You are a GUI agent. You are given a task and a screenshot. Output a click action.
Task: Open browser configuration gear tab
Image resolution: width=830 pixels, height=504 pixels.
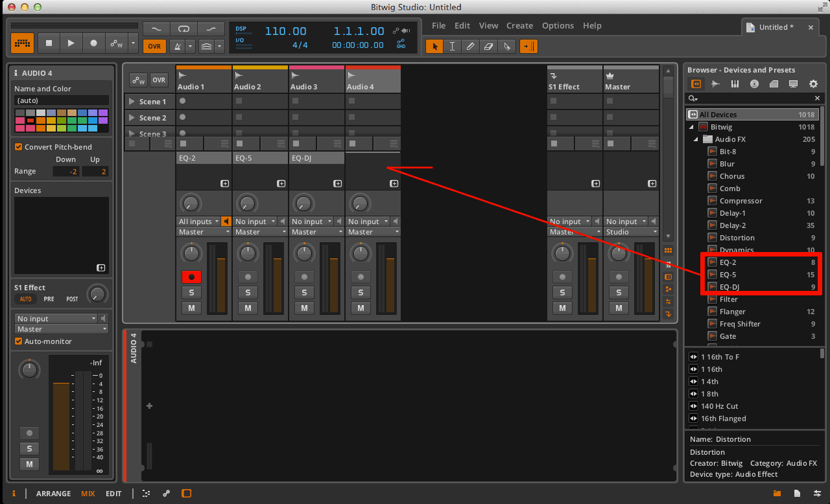click(x=813, y=84)
